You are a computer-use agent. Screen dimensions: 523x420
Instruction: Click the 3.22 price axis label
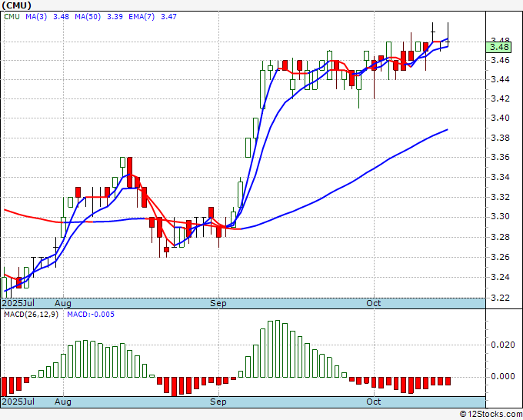pyautogui.click(x=500, y=298)
